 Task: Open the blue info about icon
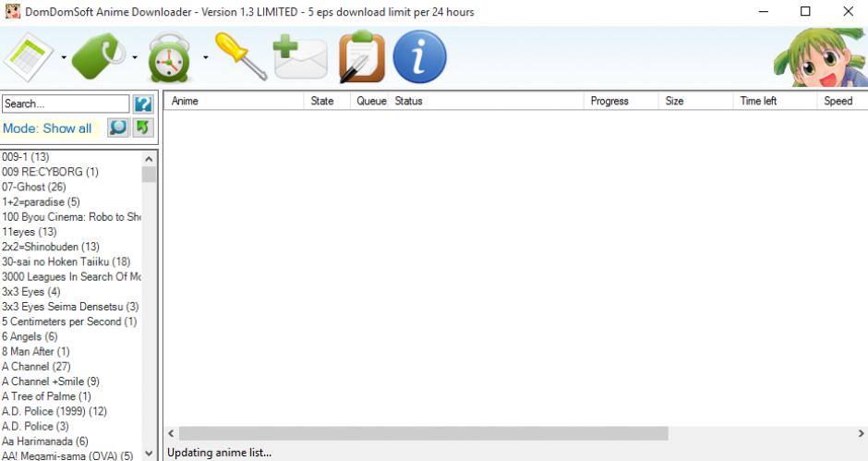(419, 56)
